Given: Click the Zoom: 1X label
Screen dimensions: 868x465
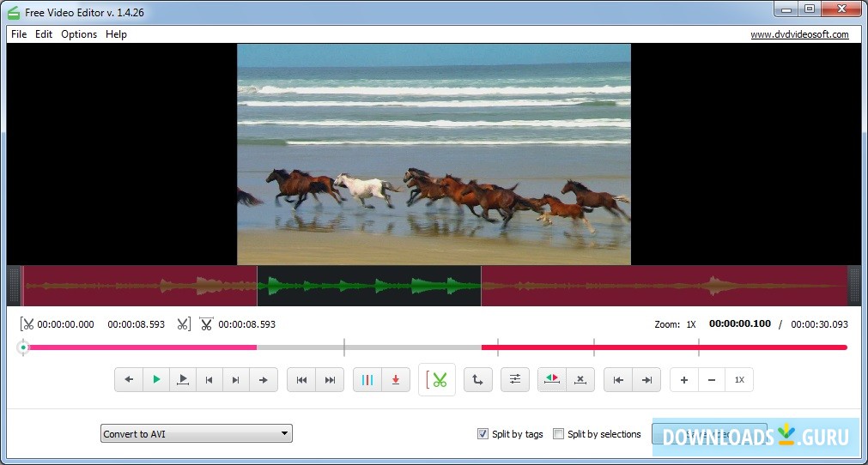Looking at the screenshot, I should 675,324.
